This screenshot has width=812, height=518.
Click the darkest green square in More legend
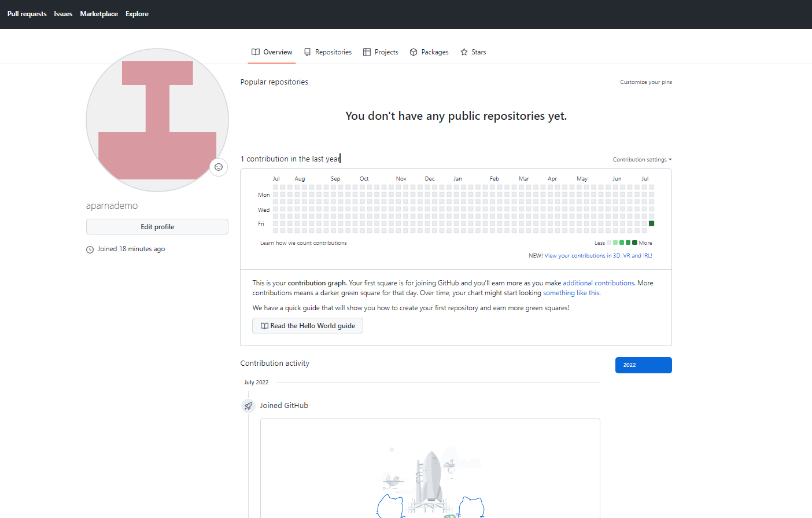click(636, 243)
